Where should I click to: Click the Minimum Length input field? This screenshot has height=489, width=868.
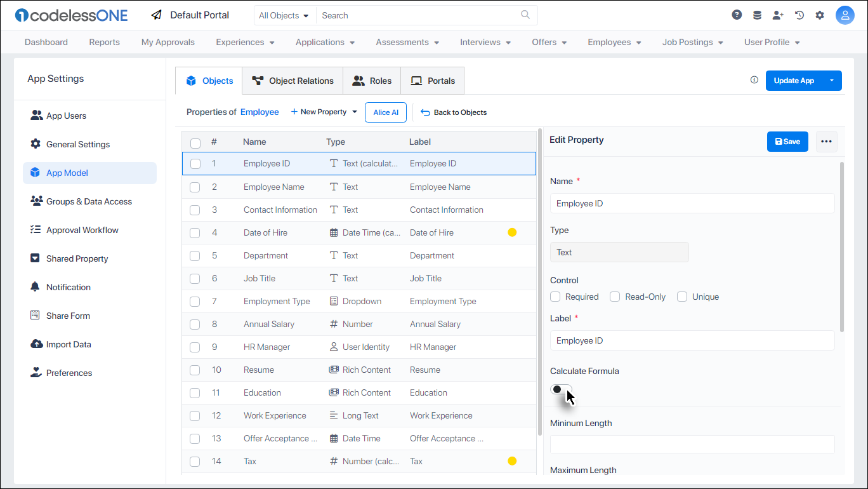(x=692, y=444)
